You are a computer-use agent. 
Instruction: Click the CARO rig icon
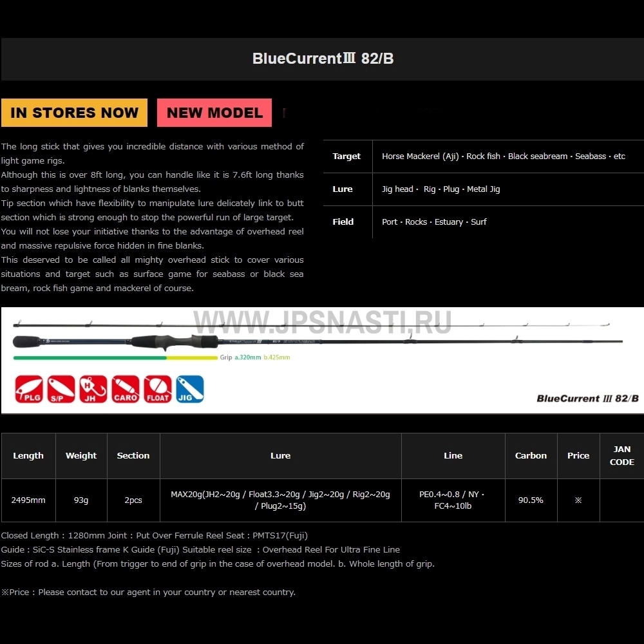pyautogui.click(x=126, y=389)
